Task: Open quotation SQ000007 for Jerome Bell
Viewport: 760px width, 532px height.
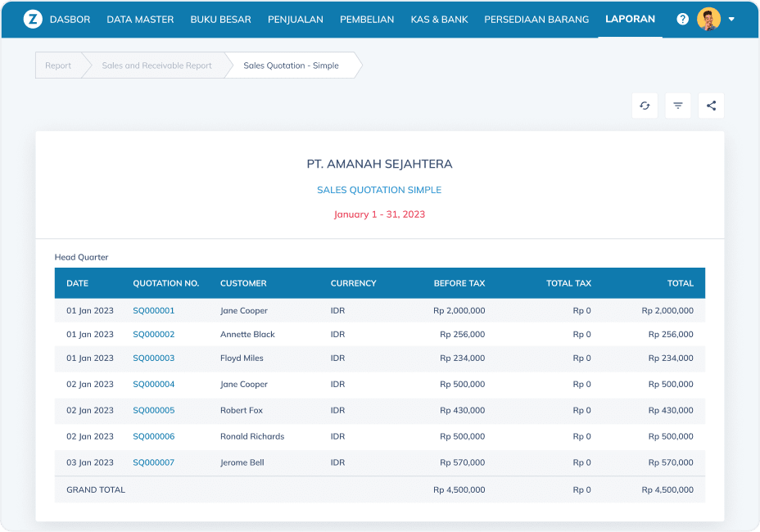Action: (x=154, y=462)
